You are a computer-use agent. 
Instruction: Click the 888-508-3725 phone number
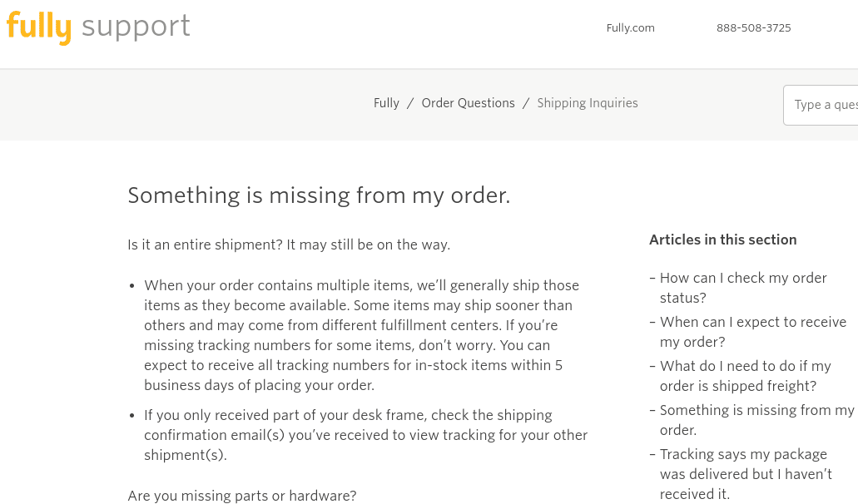[753, 27]
